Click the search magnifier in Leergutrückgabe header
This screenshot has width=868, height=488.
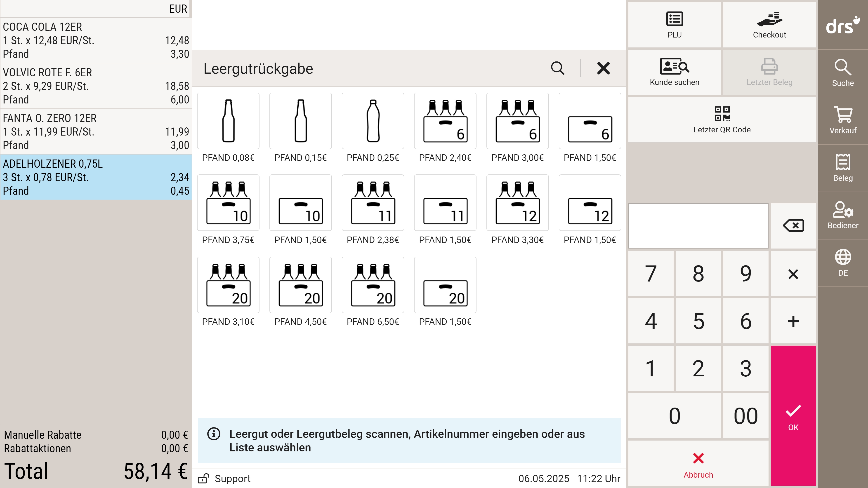coord(558,68)
